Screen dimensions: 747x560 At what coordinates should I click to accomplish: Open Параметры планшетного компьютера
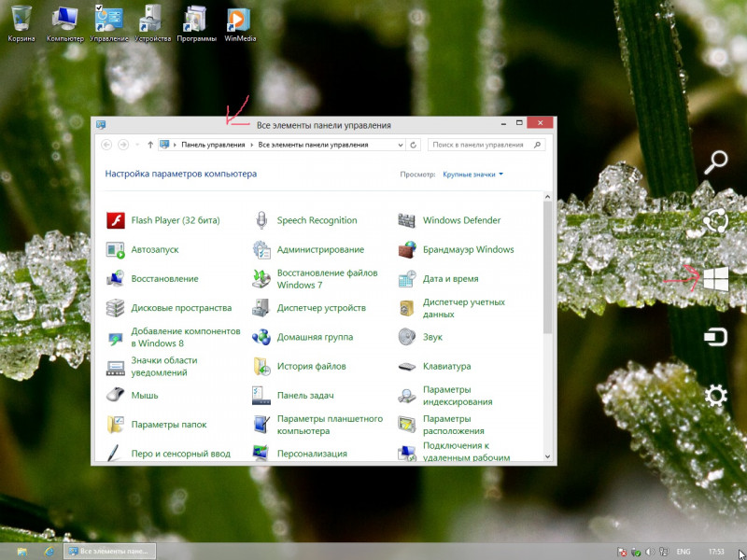tap(317, 425)
